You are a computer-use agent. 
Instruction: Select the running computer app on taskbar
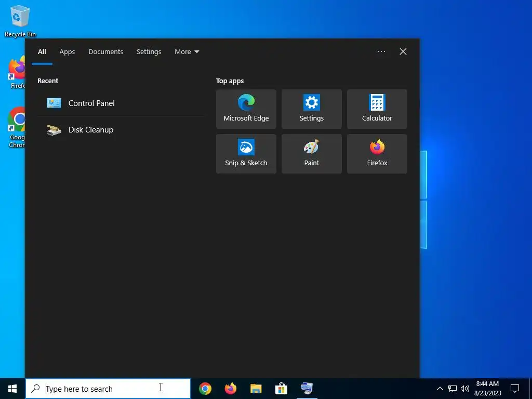[x=307, y=389]
